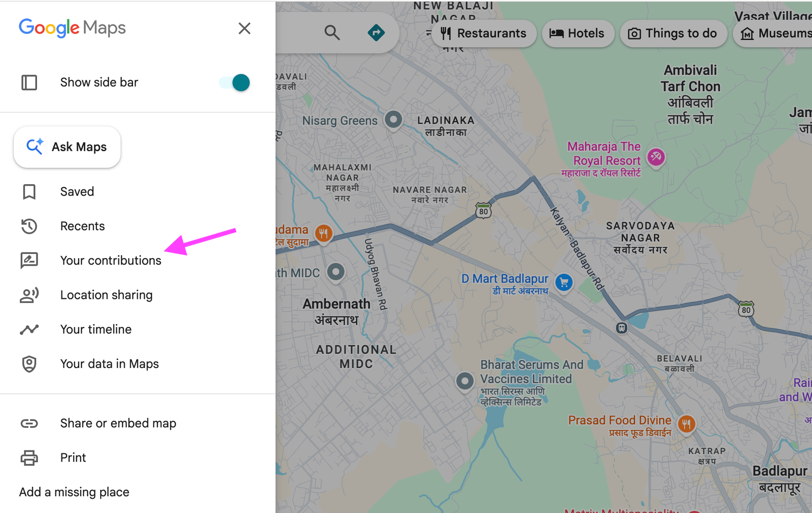Click the Katrap area label
The image size is (812, 513).
click(707, 456)
